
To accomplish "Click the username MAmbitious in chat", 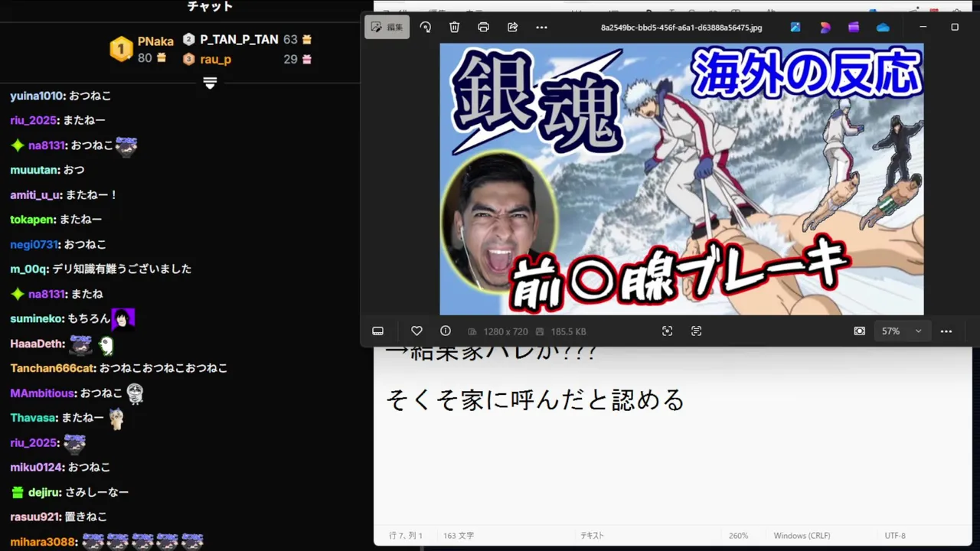I will [43, 393].
